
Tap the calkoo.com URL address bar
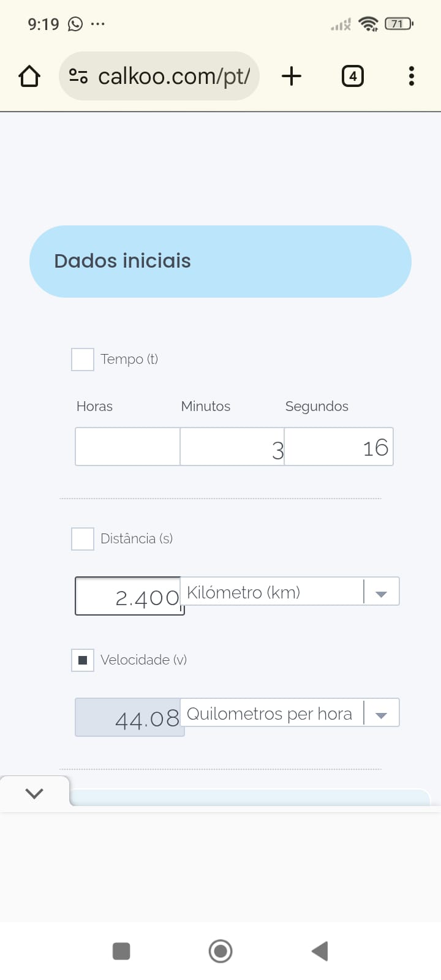173,77
